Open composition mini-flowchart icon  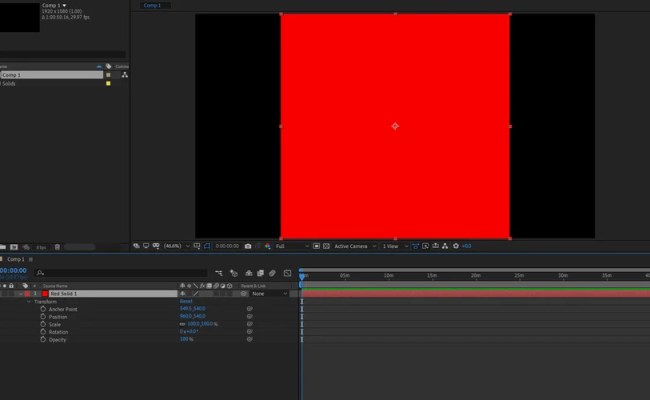[x=218, y=273]
